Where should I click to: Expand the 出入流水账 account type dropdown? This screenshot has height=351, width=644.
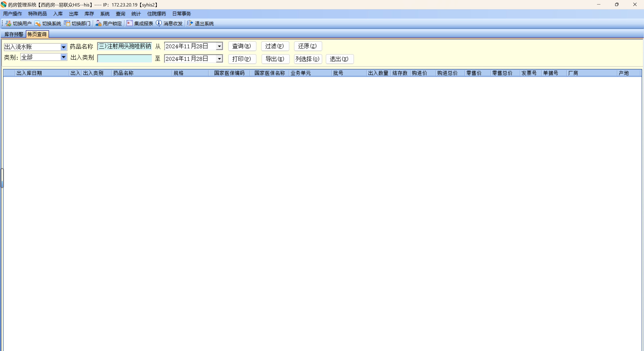pyautogui.click(x=64, y=47)
